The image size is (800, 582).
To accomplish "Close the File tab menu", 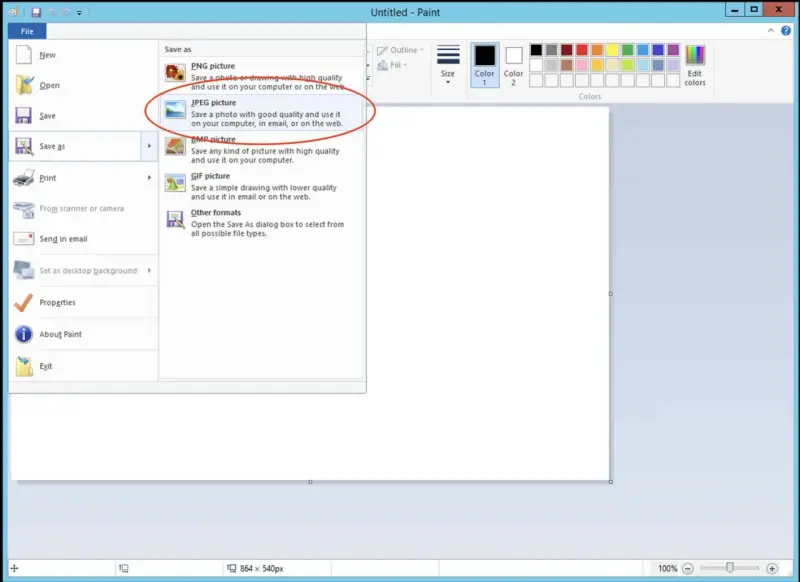I will tap(27, 31).
